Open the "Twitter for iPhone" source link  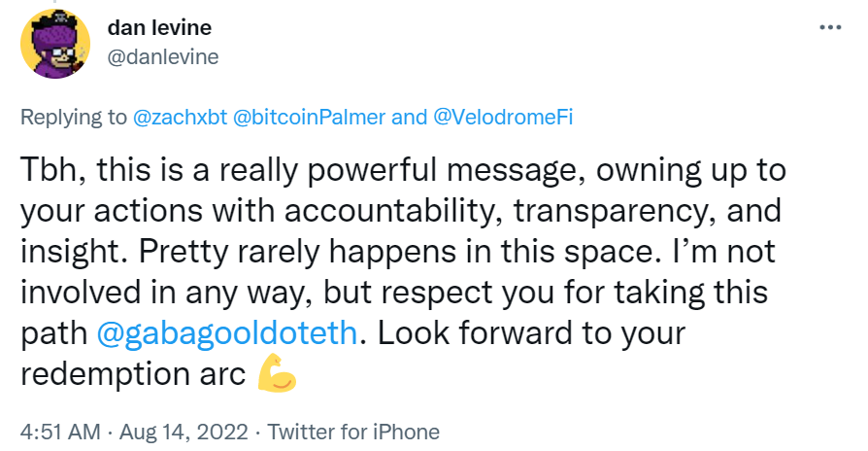point(353,432)
